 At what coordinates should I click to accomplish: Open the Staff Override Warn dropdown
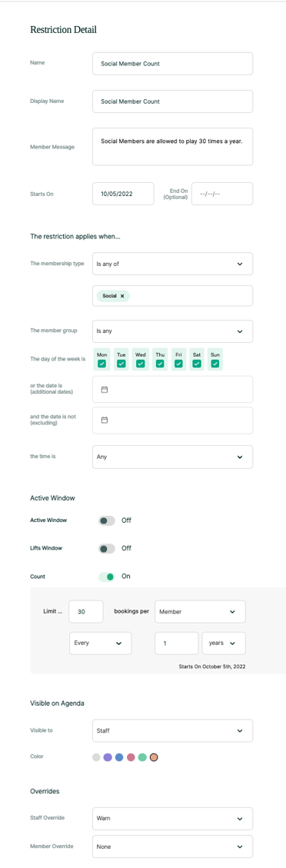[x=172, y=818]
